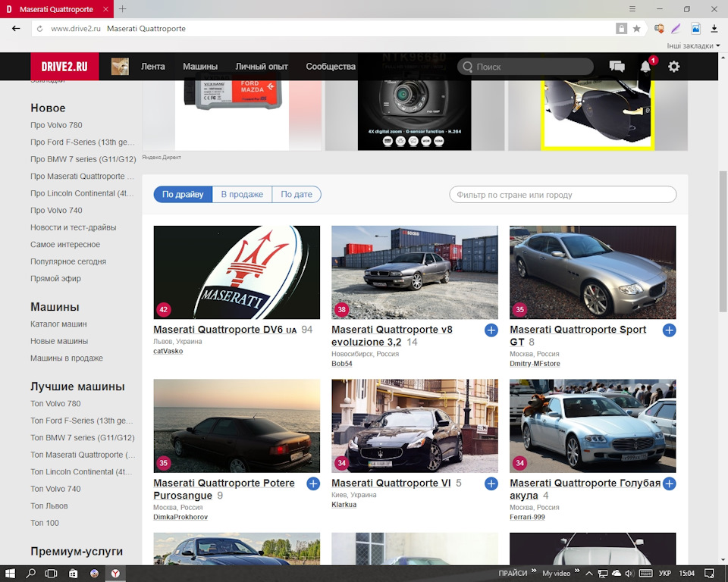Screen dimensions: 728x582
Task: Expand the My video toolbar chevron
Action: pyautogui.click(x=577, y=571)
